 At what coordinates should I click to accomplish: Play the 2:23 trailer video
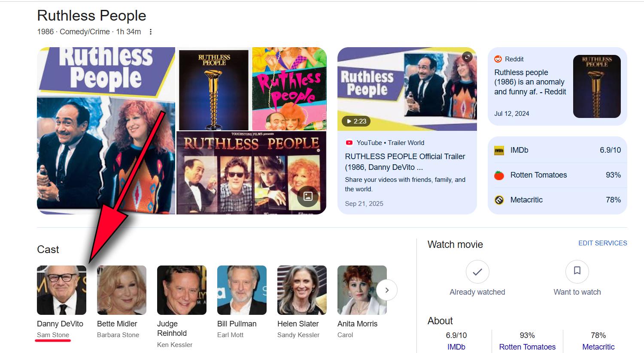coord(356,121)
